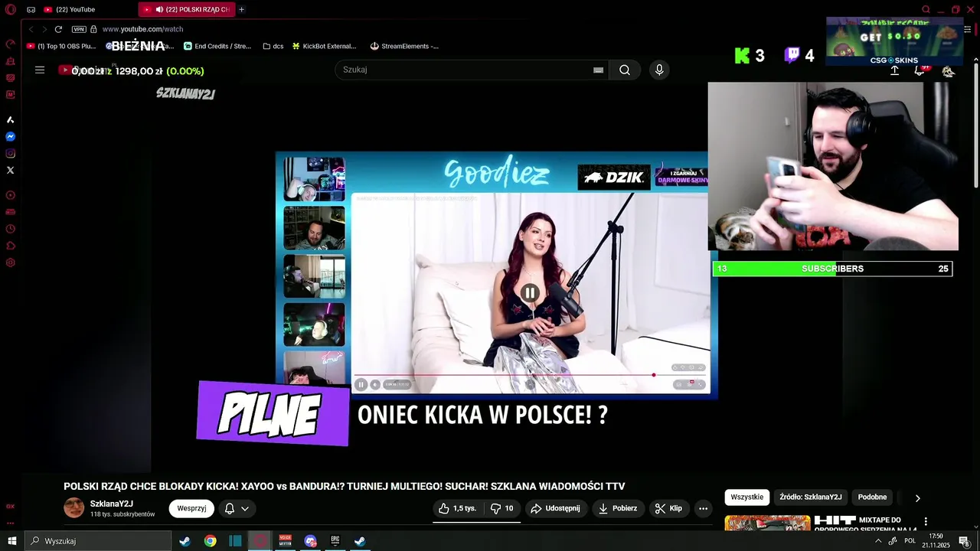Toggle the VPN badge in address bar

click(x=79, y=29)
